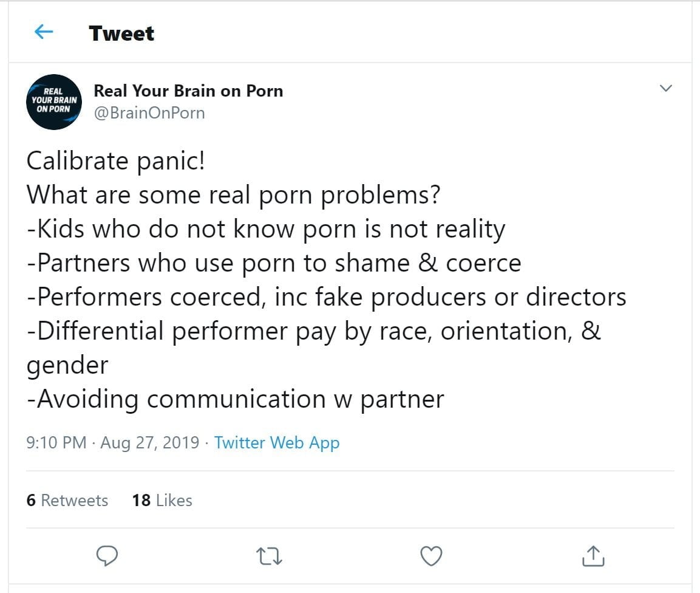Open the Twitter Web App link
700x593 pixels.
[277, 443]
